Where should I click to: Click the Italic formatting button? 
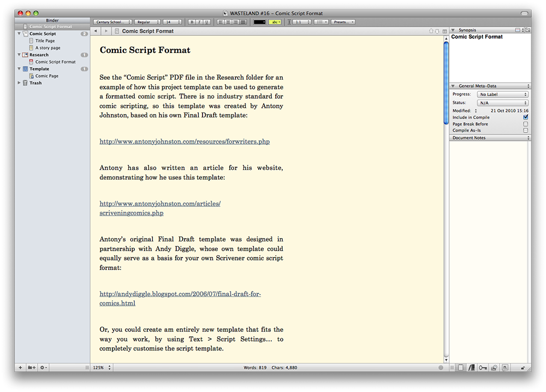[x=199, y=22]
